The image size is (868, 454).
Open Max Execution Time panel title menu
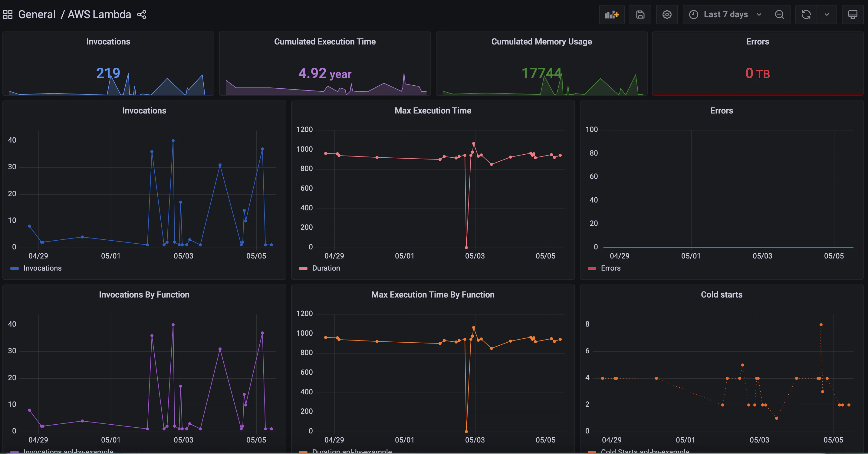(433, 110)
